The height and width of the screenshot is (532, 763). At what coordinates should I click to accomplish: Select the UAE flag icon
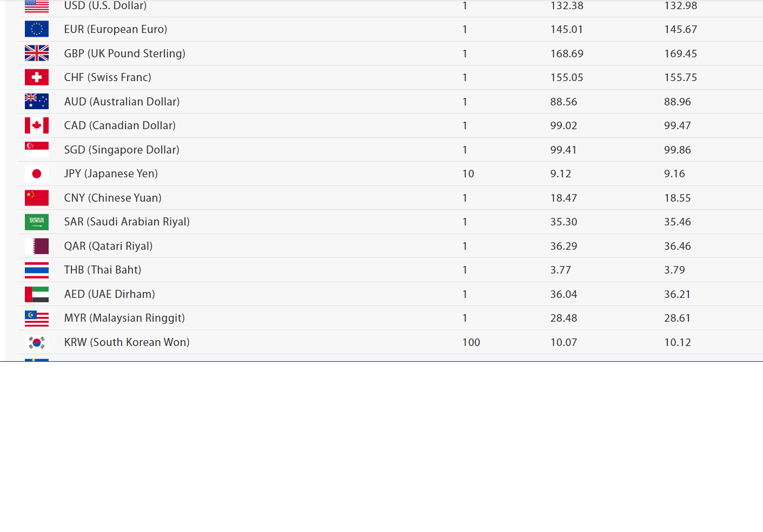pos(37,294)
